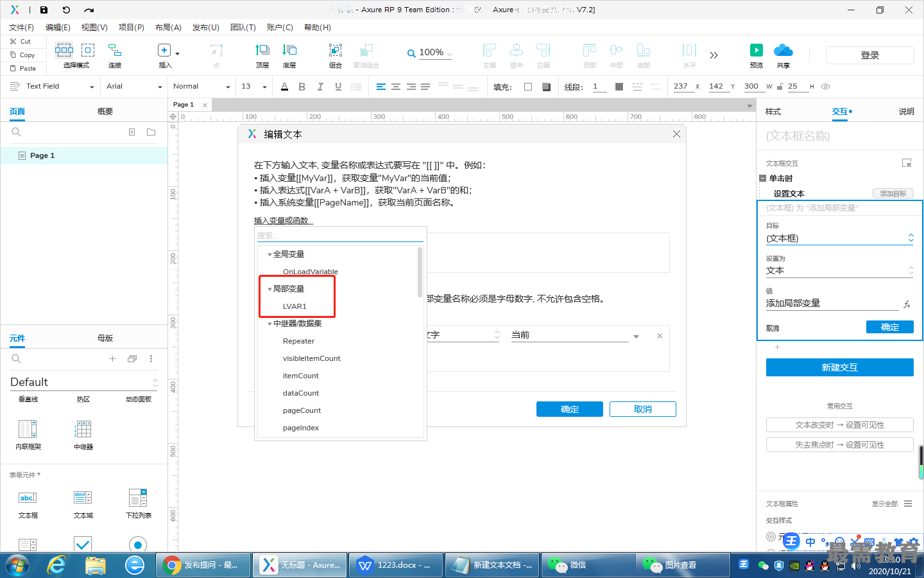Click the 新建交互 button

pyautogui.click(x=840, y=367)
